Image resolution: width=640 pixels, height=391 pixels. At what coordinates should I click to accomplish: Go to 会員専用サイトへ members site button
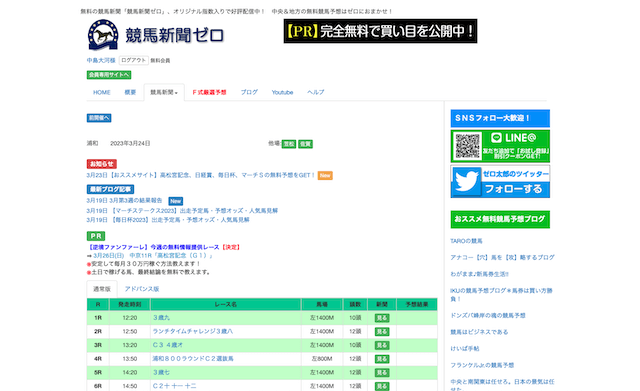click(109, 75)
